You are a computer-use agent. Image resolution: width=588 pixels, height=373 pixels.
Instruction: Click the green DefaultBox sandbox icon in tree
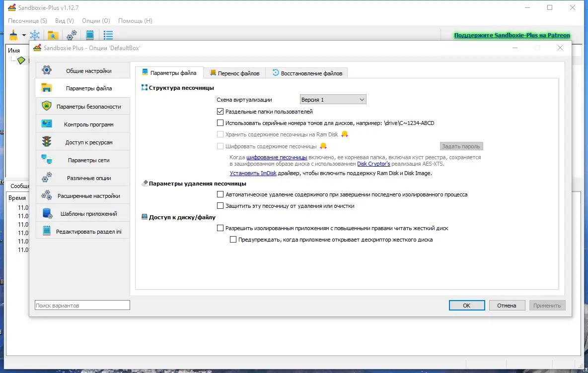tap(21, 61)
